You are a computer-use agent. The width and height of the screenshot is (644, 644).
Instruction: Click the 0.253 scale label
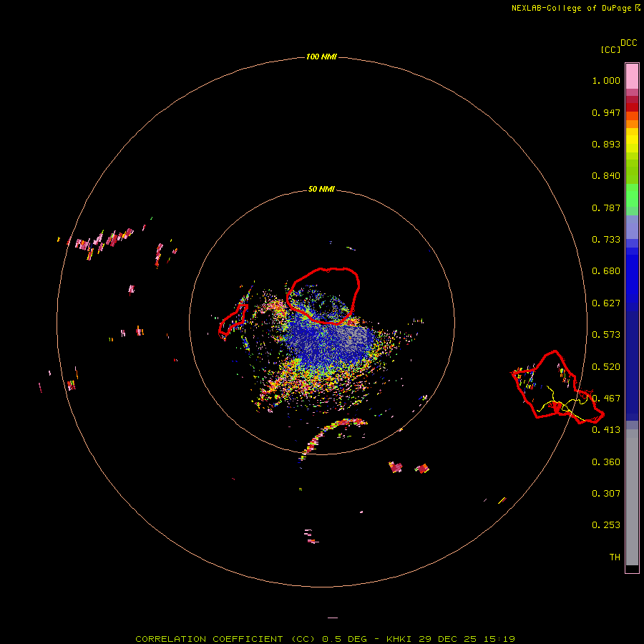click(606, 525)
